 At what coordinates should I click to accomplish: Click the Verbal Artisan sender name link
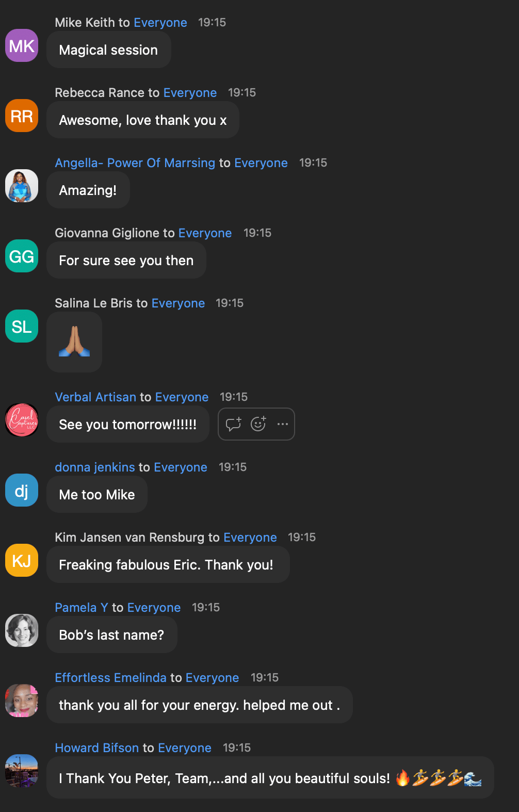click(95, 397)
